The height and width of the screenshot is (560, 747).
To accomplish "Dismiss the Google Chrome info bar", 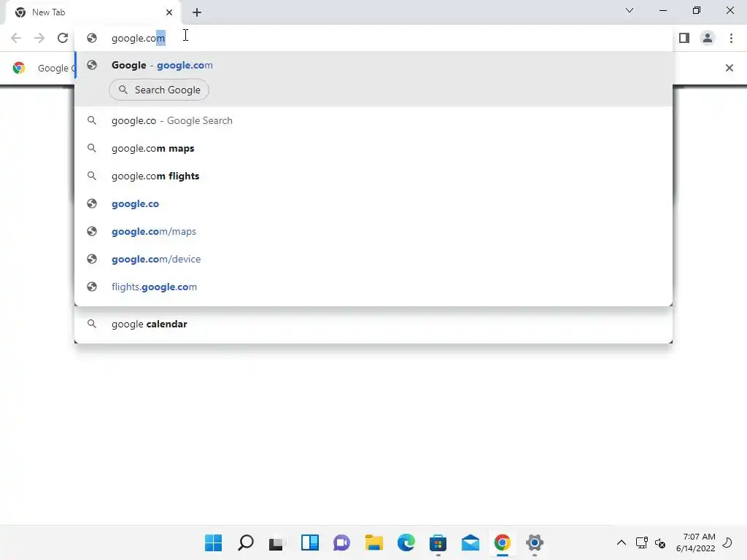I will pyautogui.click(x=729, y=68).
